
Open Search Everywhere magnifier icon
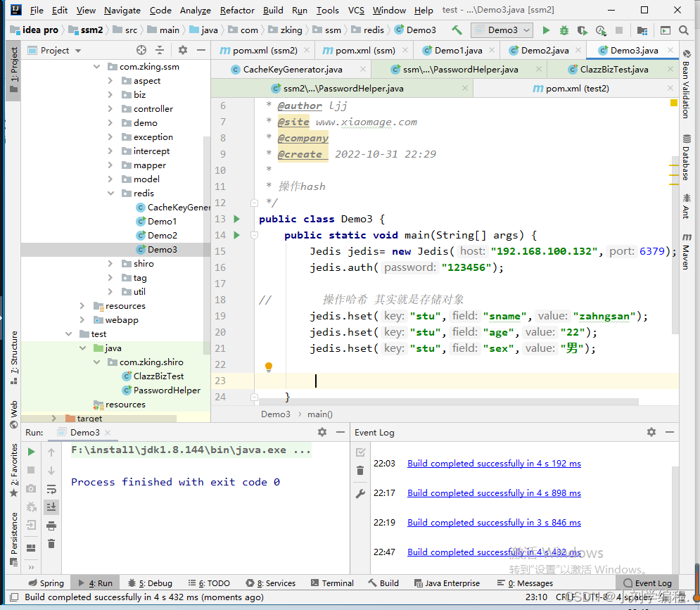684,30
